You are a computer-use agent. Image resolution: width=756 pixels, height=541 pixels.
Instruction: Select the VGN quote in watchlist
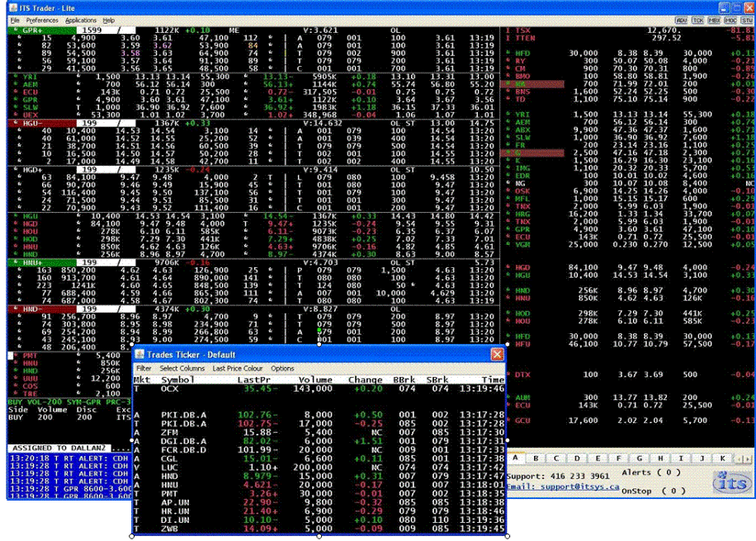tap(629, 244)
